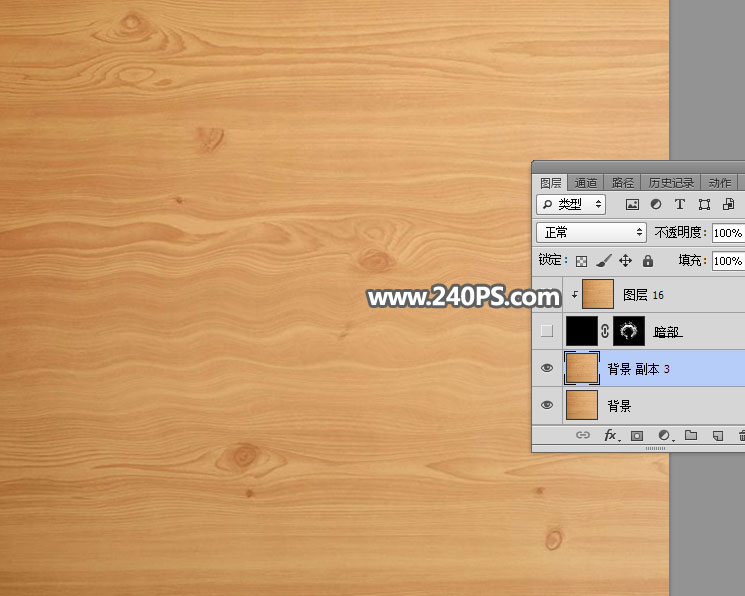
Task: Lock position move icon
Action: tap(625, 260)
